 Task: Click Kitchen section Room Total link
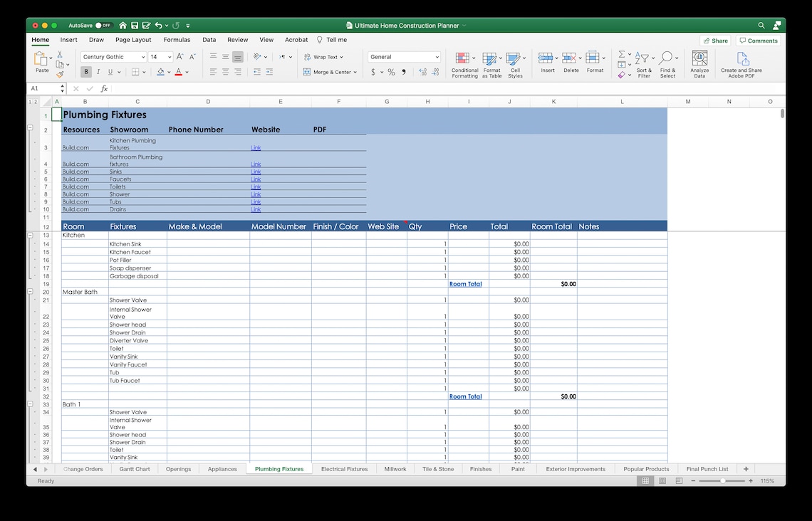pyautogui.click(x=466, y=284)
